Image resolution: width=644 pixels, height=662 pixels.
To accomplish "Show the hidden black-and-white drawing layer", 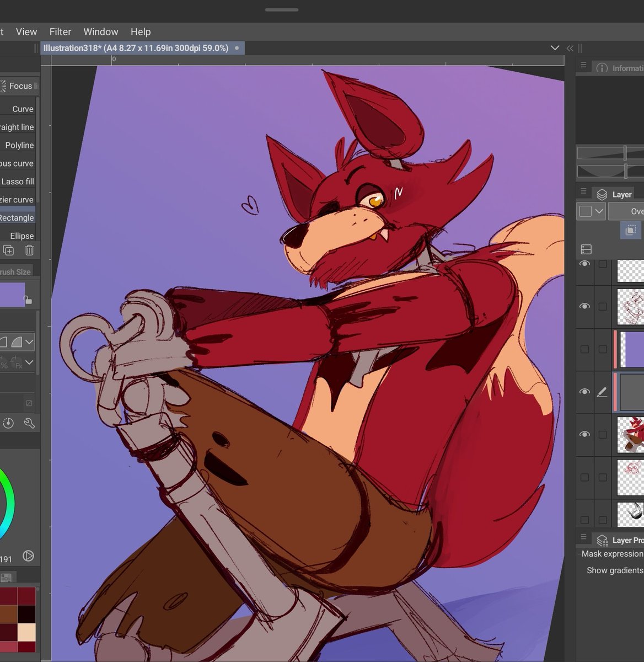I will [584, 520].
